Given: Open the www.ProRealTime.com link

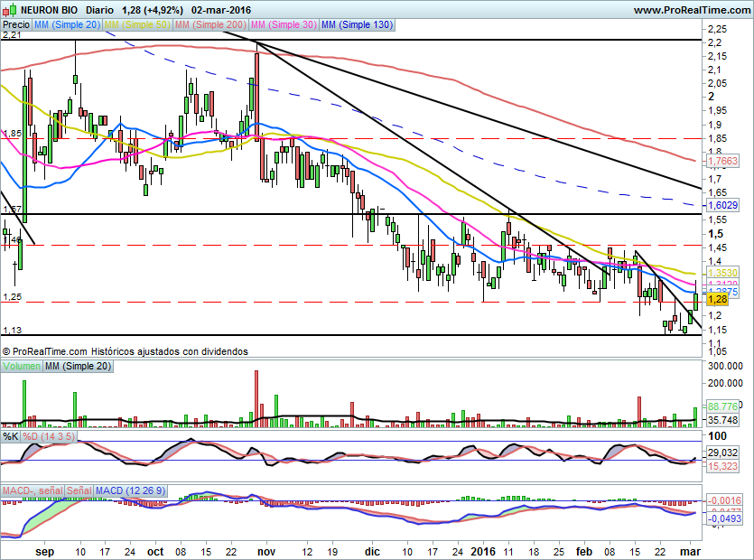Looking at the screenshot, I should (691, 10).
